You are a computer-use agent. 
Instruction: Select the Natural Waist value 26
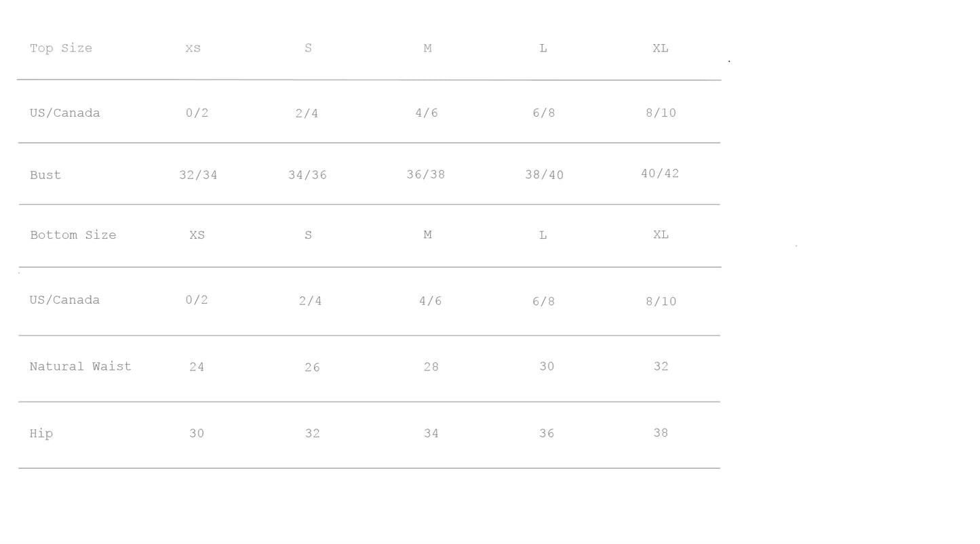(x=312, y=368)
